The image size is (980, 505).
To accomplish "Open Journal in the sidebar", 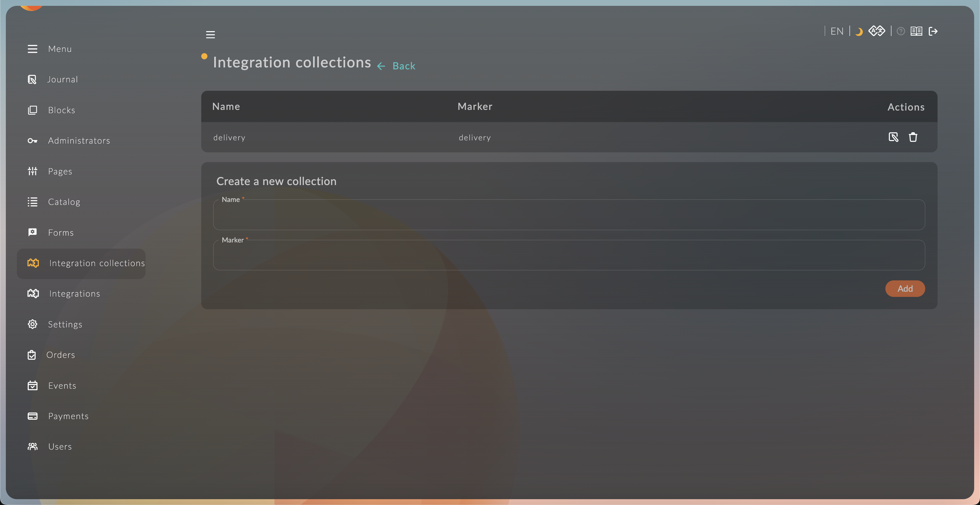I will 63,79.
